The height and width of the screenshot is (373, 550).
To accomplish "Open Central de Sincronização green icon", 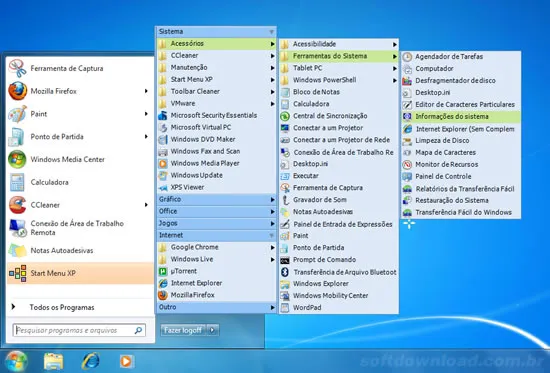I will click(285, 116).
